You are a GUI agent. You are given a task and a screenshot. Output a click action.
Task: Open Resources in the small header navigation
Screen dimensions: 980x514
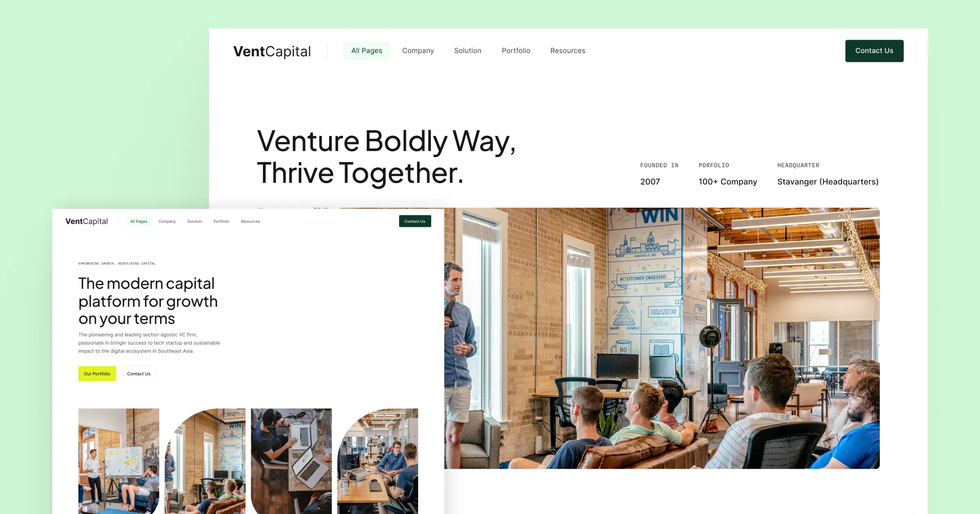tap(250, 222)
